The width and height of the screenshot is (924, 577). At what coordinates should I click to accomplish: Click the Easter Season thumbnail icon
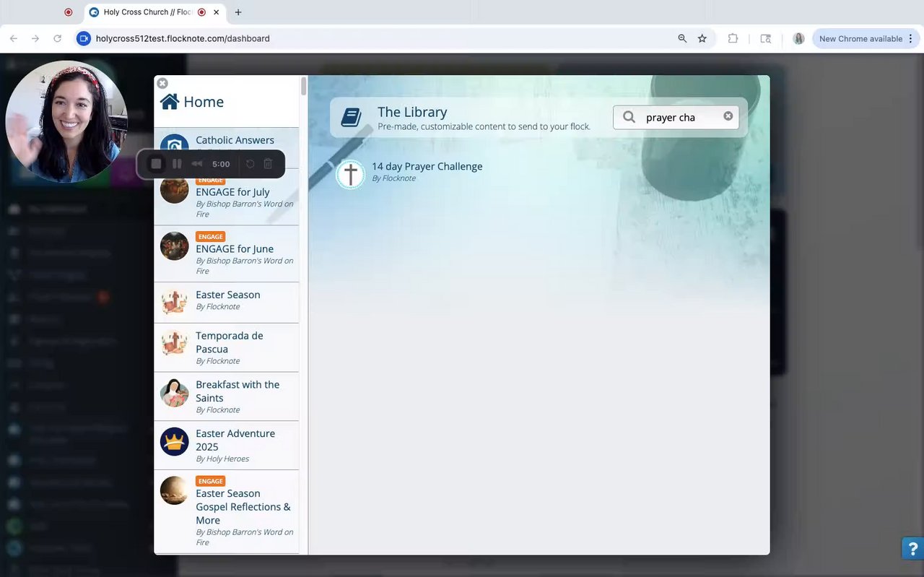[174, 303]
